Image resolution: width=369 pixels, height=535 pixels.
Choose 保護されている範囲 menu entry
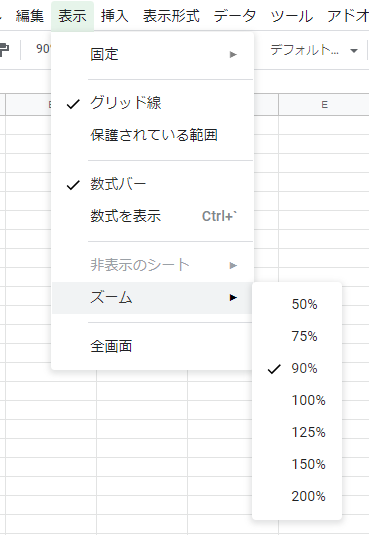pos(152,135)
